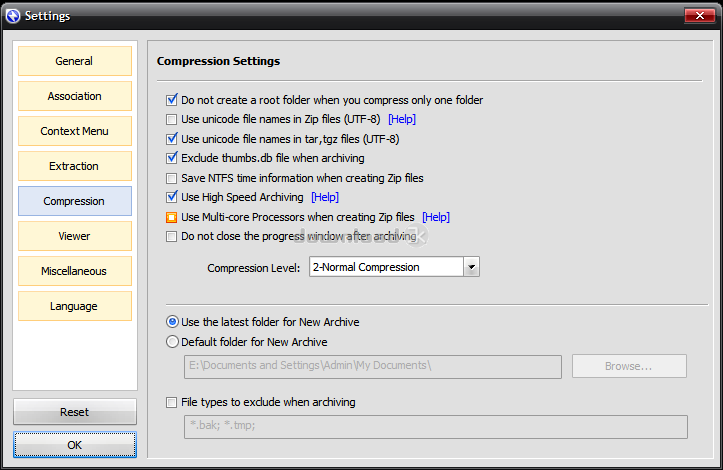
Task: Click the Reset button
Action: (75, 411)
